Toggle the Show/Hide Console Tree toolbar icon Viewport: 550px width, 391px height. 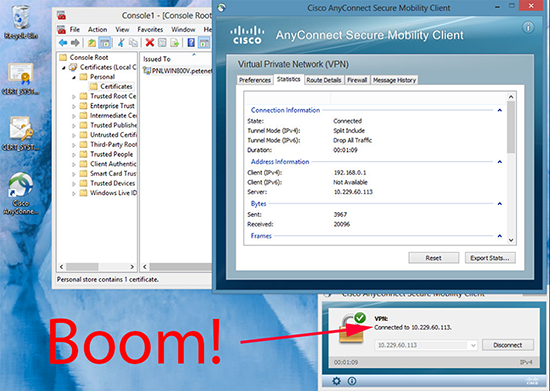105,43
